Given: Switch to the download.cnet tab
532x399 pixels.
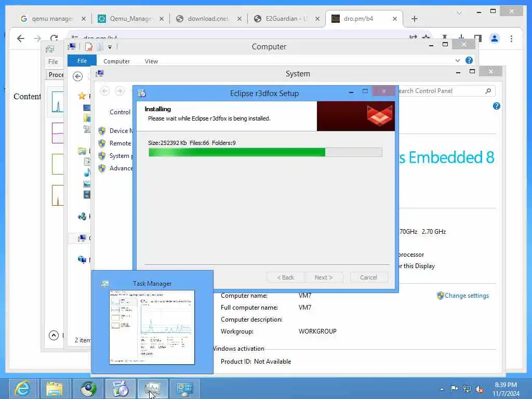Looking at the screenshot, I should (x=208, y=19).
